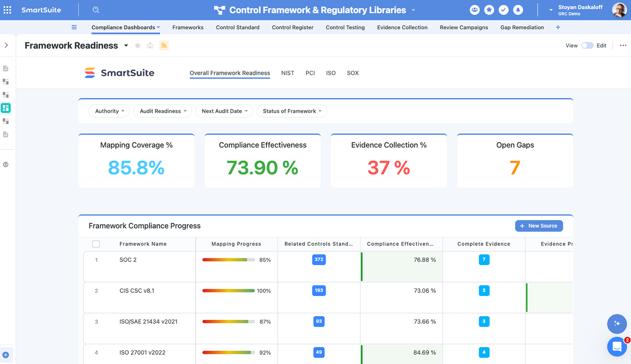Open the ISO 27001 v2022 row
The image size is (631, 364).
(x=328, y=354)
